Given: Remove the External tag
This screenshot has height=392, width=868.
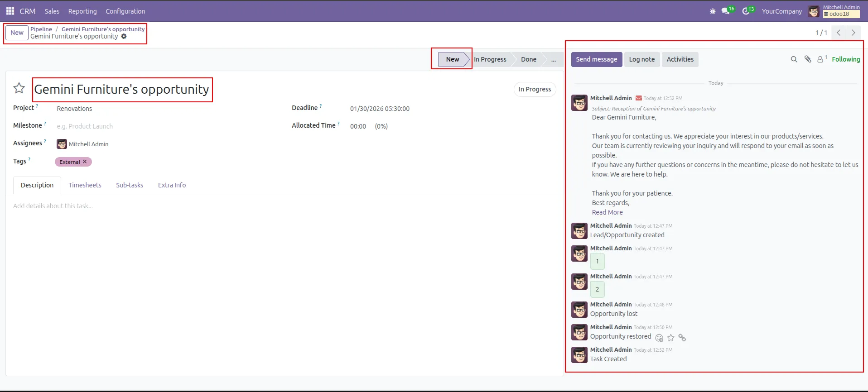Looking at the screenshot, I should coord(85,162).
